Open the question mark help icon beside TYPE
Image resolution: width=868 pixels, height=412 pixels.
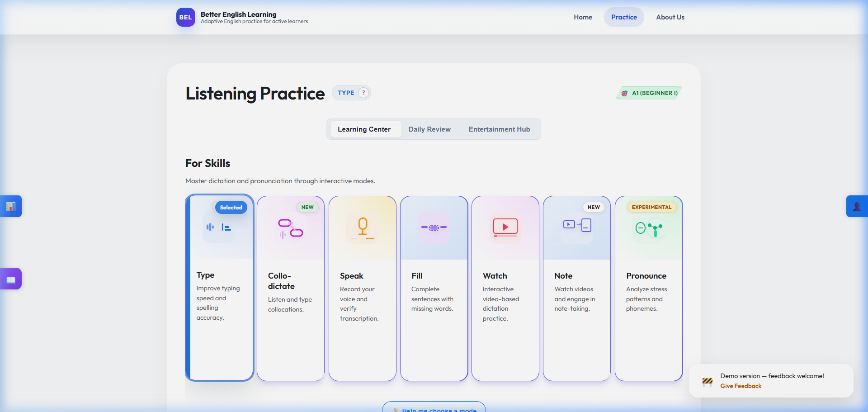tap(363, 93)
